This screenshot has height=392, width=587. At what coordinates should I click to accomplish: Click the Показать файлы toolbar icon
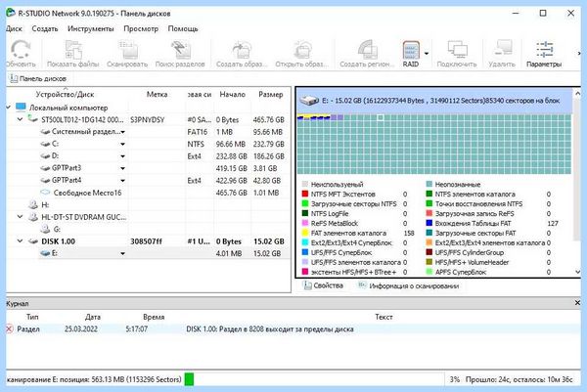[x=73, y=50]
